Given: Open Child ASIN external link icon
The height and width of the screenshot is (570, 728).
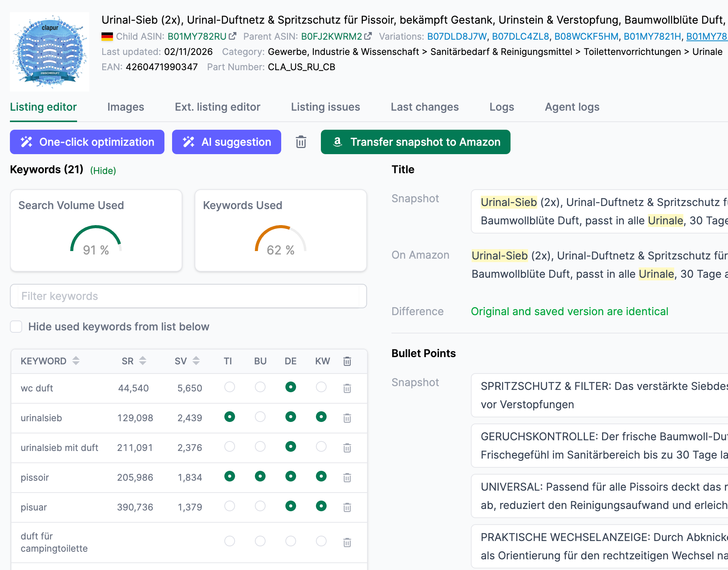Looking at the screenshot, I should pyautogui.click(x=232, y=36).
